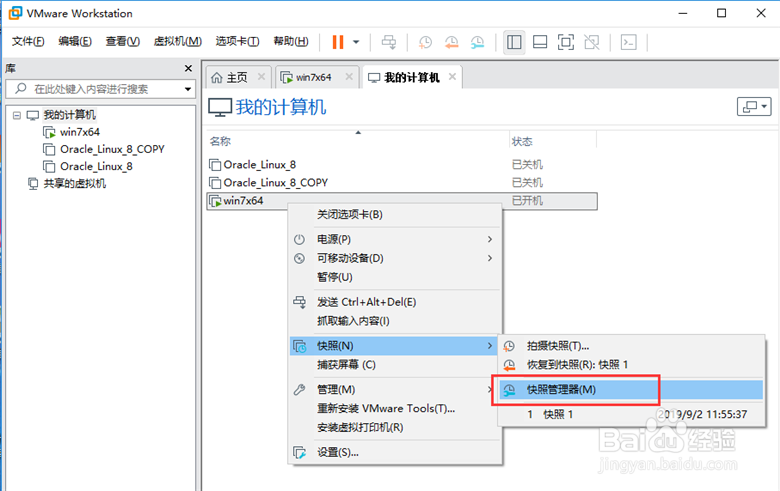Select 共享的虚拟机 in the library tree
Image resolution: width=780 pixels, height=491 pixels.
[x=75, y=184]
